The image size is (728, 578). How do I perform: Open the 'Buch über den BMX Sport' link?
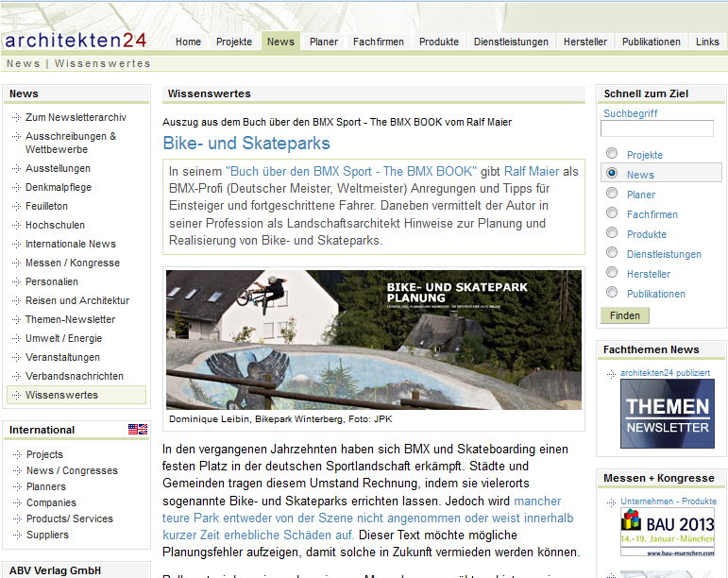click(351, 171)
